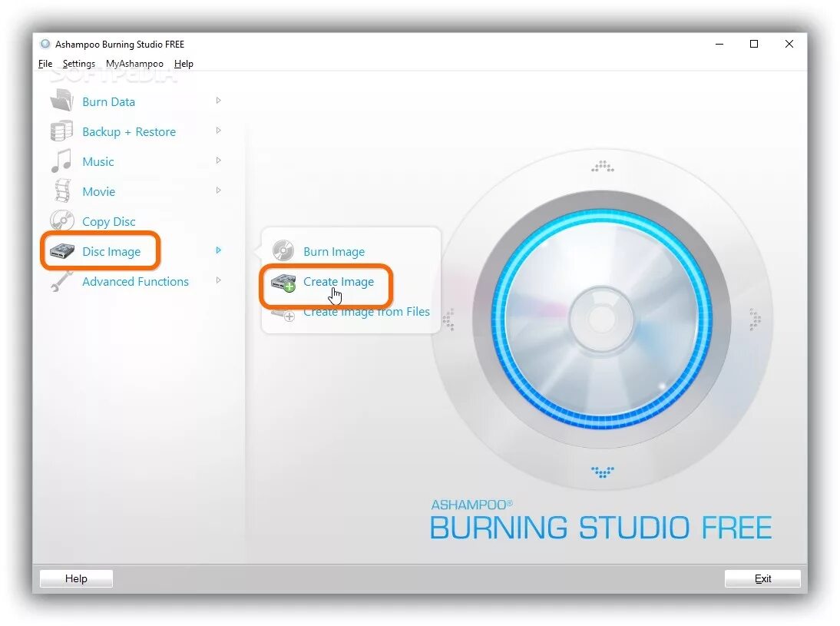Select the Music category label
The width and height of the screenshot is (840, 626).
click(x=98, y=162)
